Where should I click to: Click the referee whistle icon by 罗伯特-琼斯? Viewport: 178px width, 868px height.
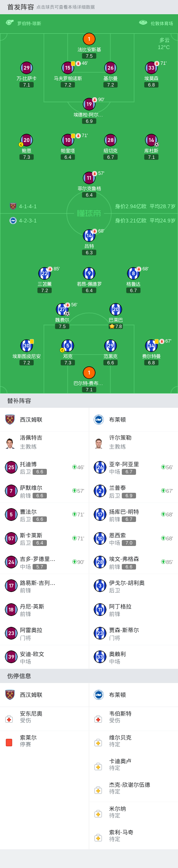[10, 22]
